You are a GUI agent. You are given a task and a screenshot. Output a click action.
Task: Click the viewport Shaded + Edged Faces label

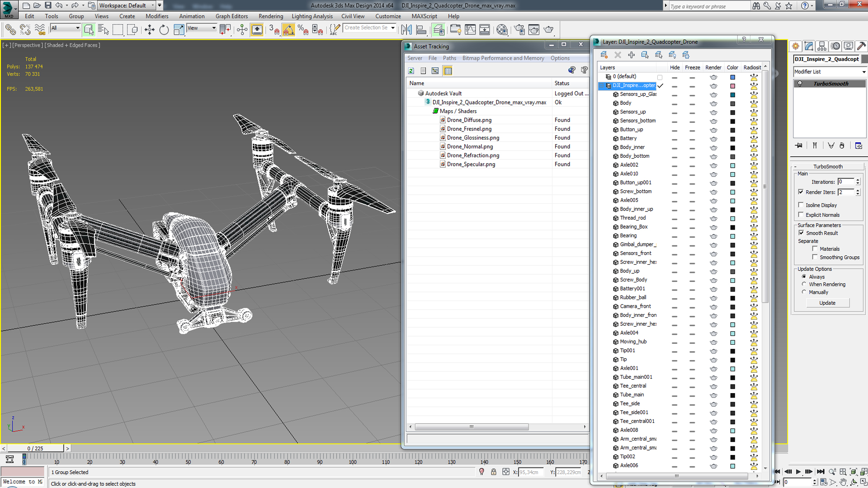(x=73, y=45)
